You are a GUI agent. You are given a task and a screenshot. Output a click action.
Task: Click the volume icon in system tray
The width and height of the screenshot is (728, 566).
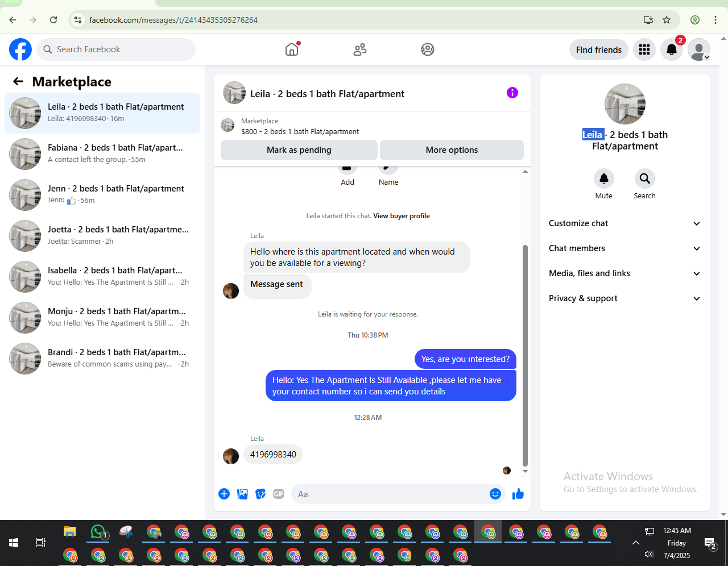pyautogui.click(x=649, y=554)
